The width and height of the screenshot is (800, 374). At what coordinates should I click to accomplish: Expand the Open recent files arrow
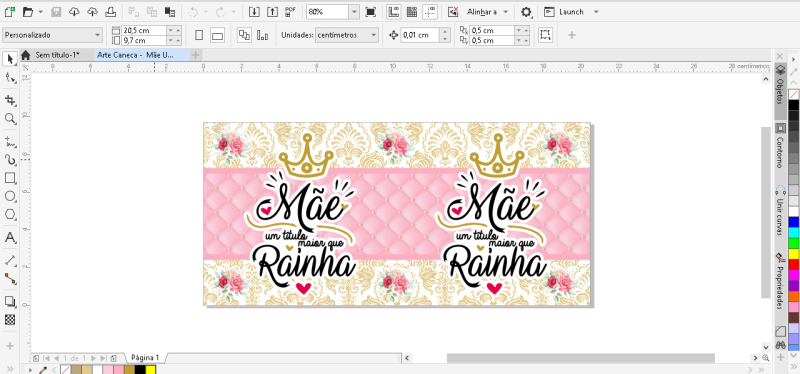41,11
